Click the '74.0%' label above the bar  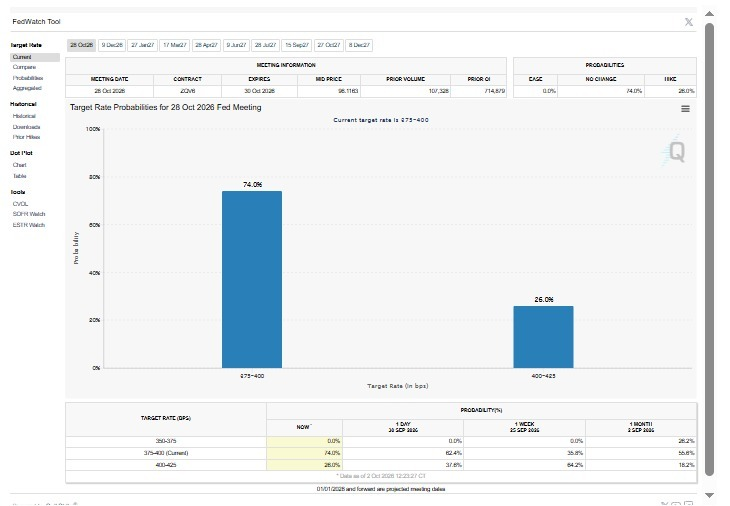(x=252, y=185)
